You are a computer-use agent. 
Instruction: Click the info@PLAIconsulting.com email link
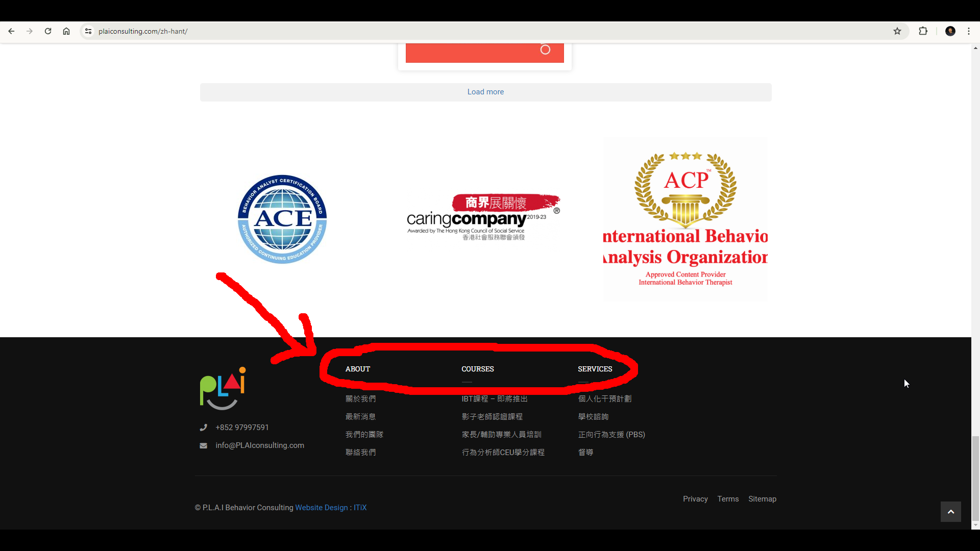260,445
